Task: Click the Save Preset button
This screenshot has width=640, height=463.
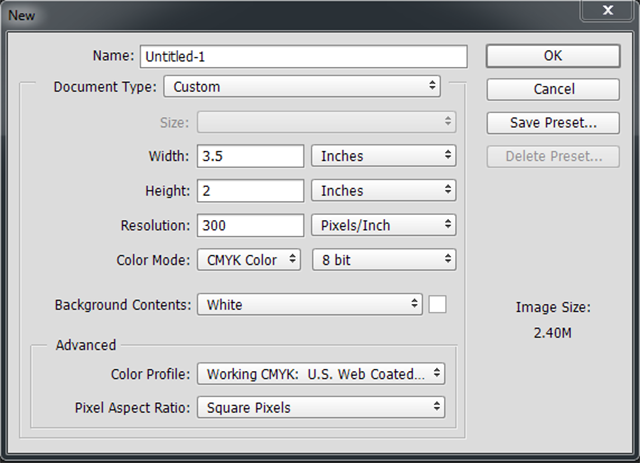Action: [x=553, y=123]
